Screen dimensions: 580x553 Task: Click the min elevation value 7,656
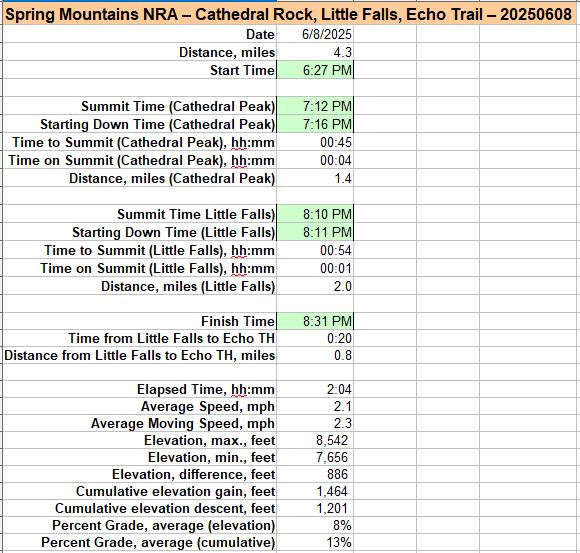pos(315,457)
